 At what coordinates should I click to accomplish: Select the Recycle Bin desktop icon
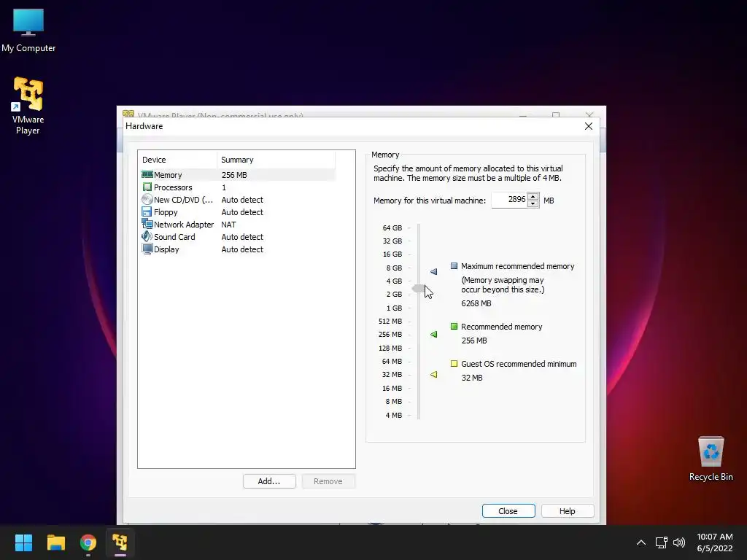click(x=711, y=459)
